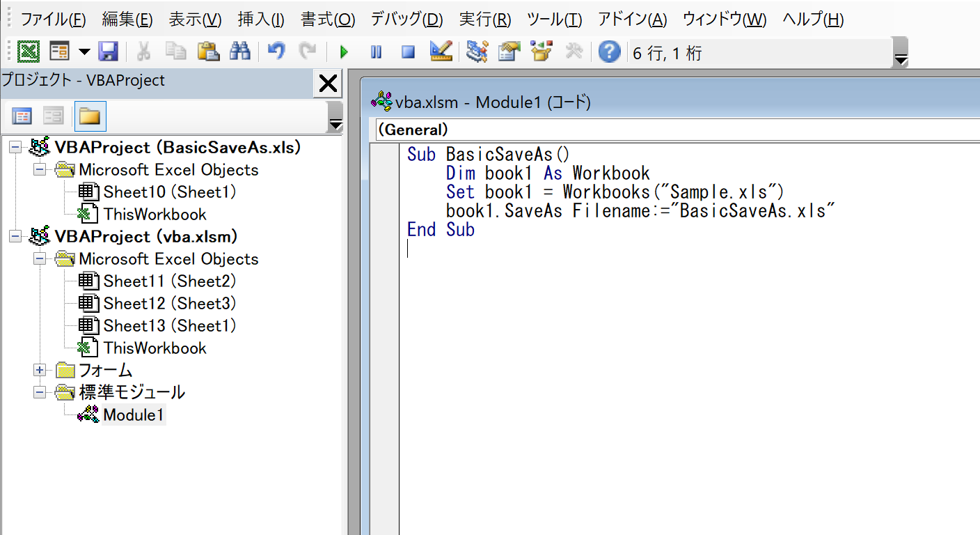Open the 編集(E) menu
This screenshot has width=980, height=535.
click(x=127, y=19)
